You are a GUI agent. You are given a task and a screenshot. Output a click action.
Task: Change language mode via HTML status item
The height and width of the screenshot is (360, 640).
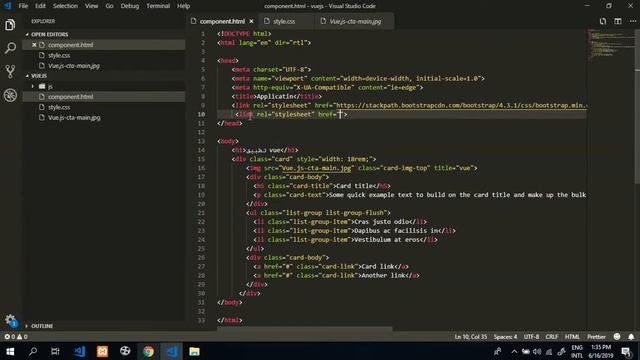pyautogui.click(x=572, y=337)
